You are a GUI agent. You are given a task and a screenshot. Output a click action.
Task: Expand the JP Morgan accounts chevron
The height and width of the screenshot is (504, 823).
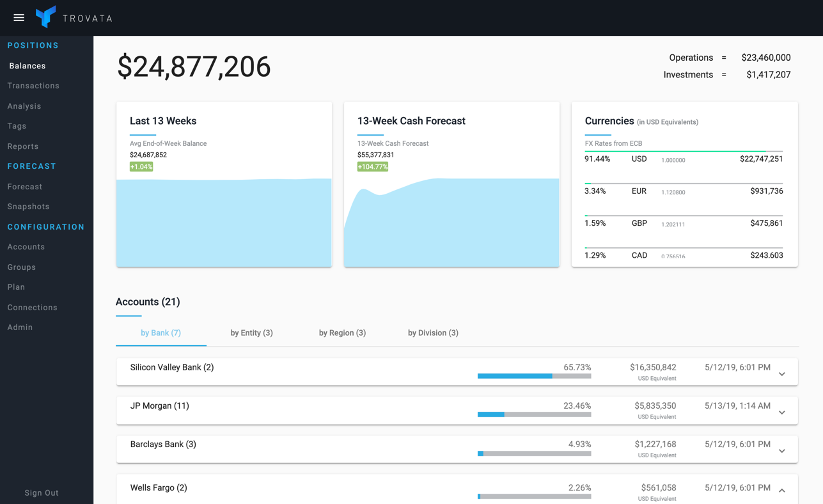click(781, 413)
